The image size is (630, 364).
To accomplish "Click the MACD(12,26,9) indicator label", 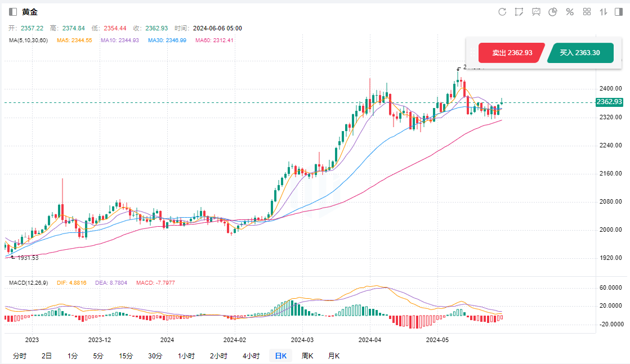I will pos(29,282).
